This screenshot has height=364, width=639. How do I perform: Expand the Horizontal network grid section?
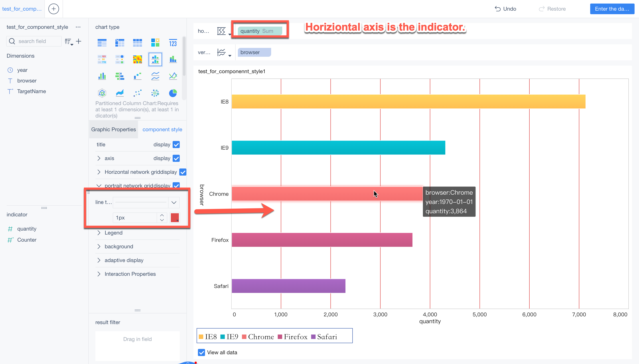(x=99, y=172)
